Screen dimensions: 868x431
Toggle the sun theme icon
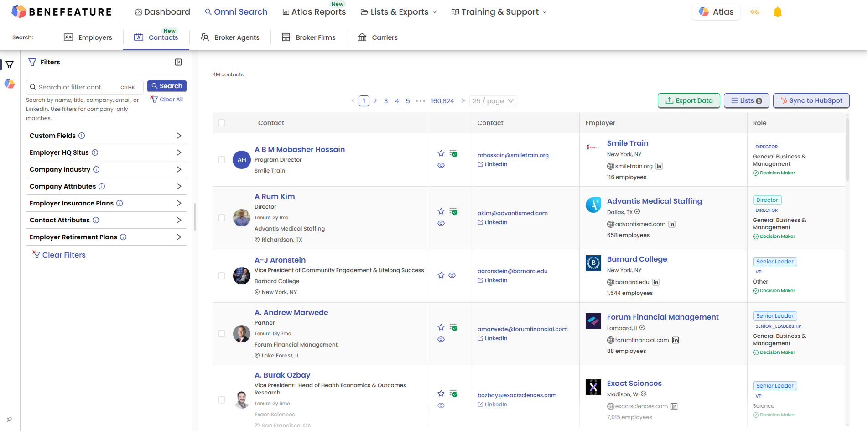coord(755,12)
